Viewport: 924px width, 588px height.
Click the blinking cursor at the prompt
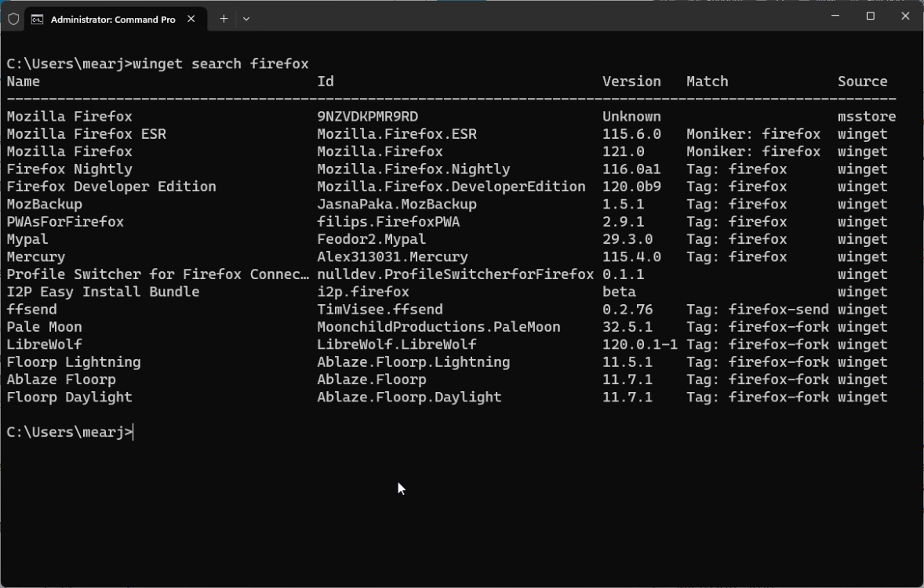coord(133,432)
